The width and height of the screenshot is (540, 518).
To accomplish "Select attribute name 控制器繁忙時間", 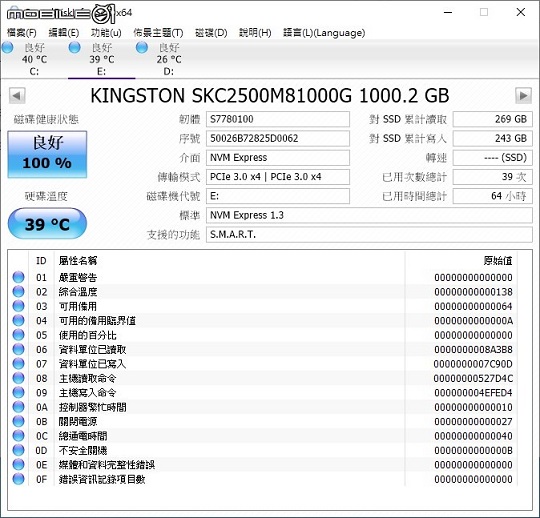I will tap(92, 407).
